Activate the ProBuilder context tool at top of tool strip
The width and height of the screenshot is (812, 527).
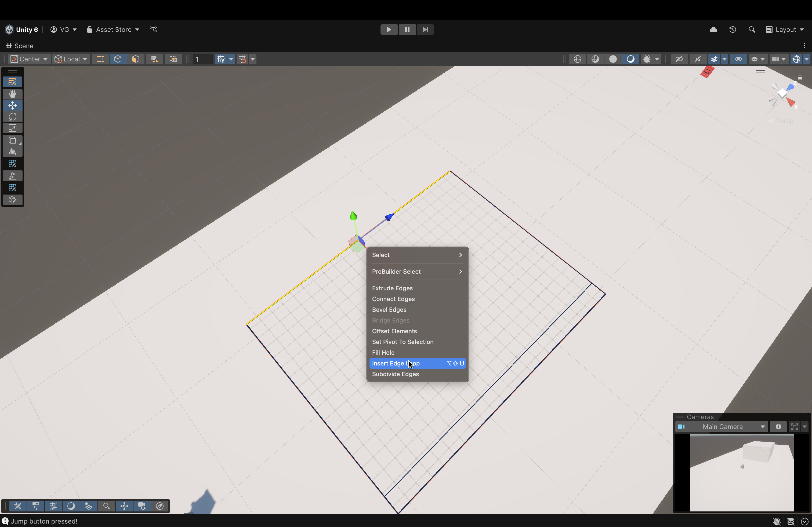(12, 82)
